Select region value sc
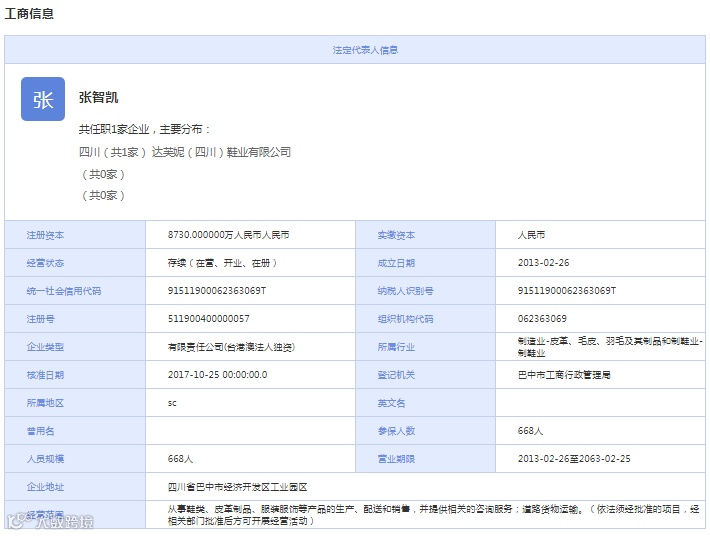Screen dimensions: 710x536 pos(172,403)
